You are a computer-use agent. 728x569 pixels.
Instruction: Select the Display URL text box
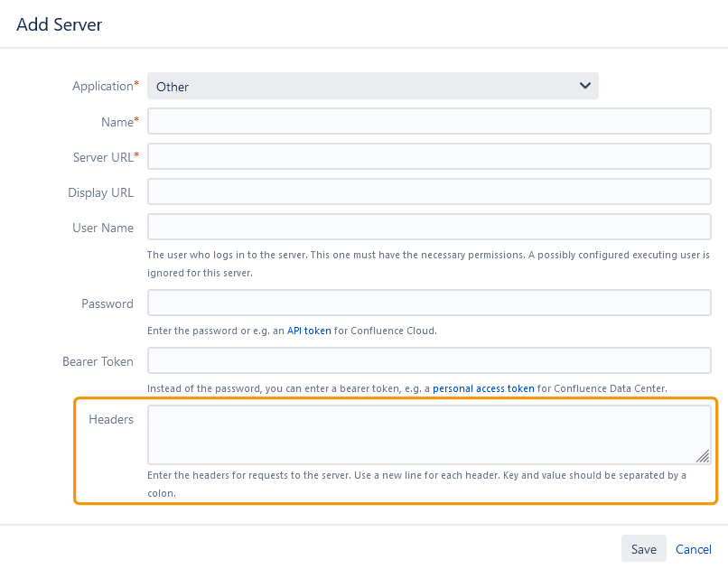pyautogui.click(x=429, y=191)
